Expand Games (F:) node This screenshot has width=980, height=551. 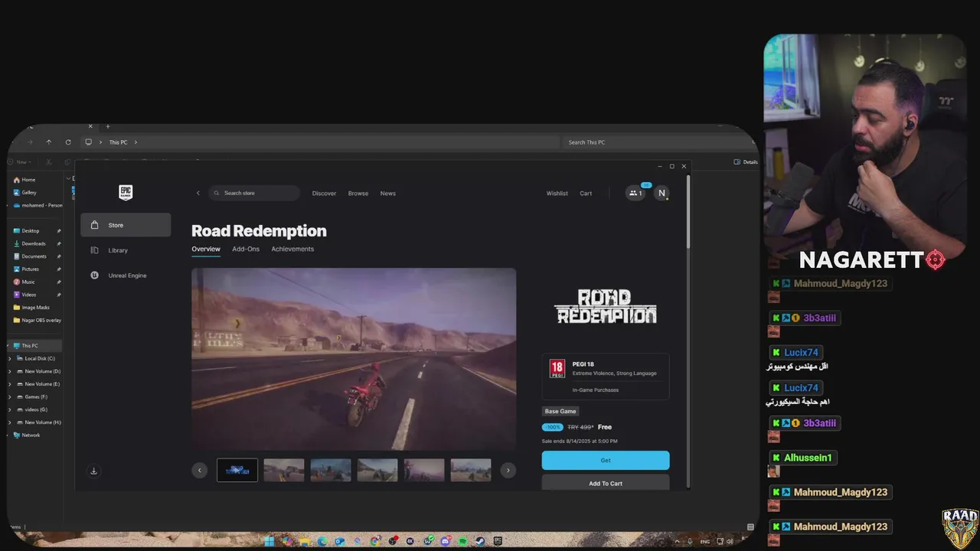pyautogui.click(x=9, y=397)
